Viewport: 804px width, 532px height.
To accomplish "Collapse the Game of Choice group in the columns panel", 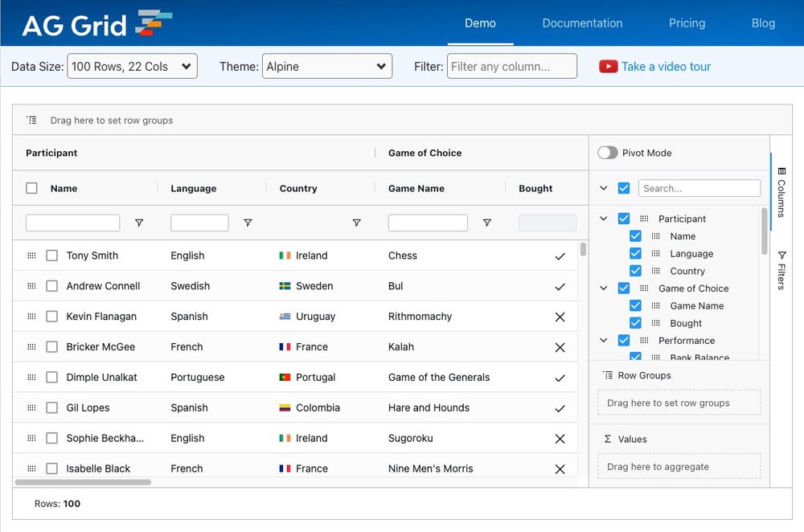I will [604, 288].
